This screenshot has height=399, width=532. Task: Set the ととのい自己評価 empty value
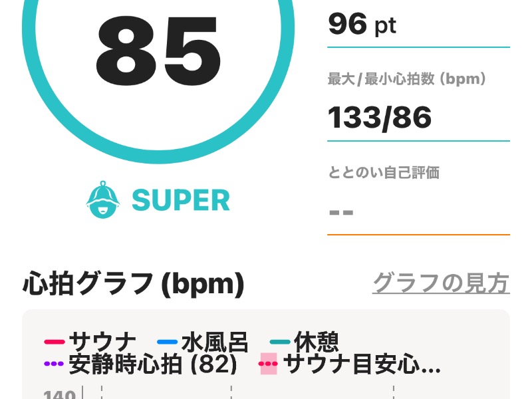pos(341,213)
